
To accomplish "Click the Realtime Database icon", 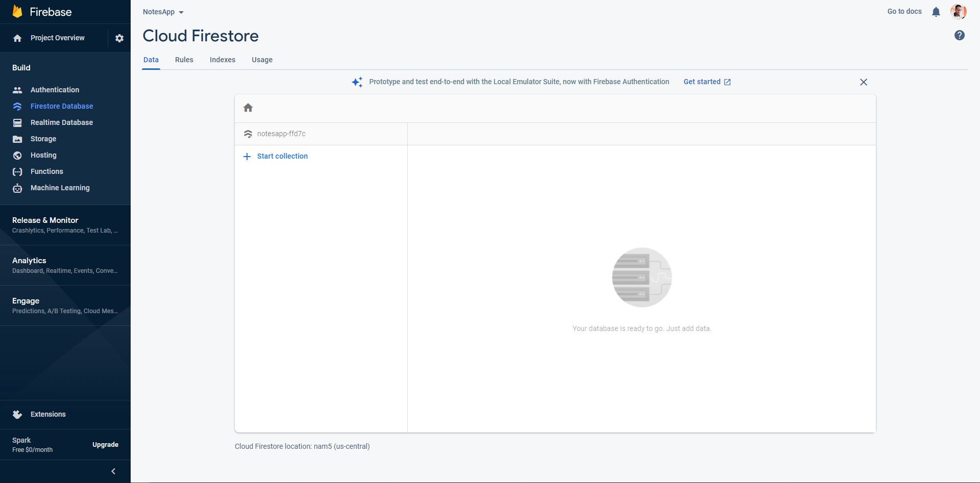I will tap(17, 122).
